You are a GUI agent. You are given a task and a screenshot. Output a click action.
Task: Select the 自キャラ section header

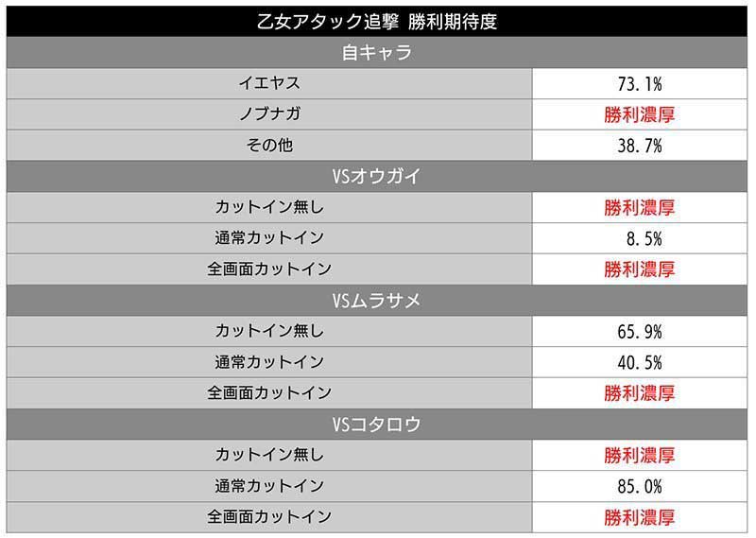(x=377, y=53)
